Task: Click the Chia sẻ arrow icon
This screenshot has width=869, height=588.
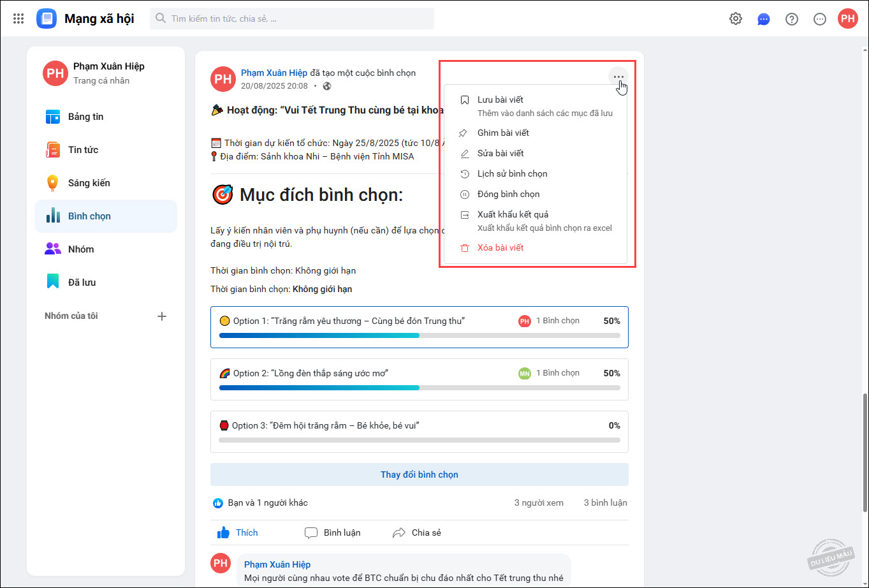Action: tap(399, 533)
